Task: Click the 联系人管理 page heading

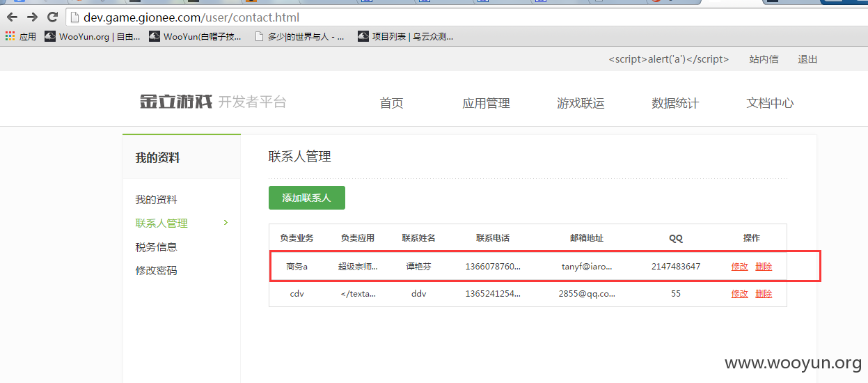Action: coord(299,157)
